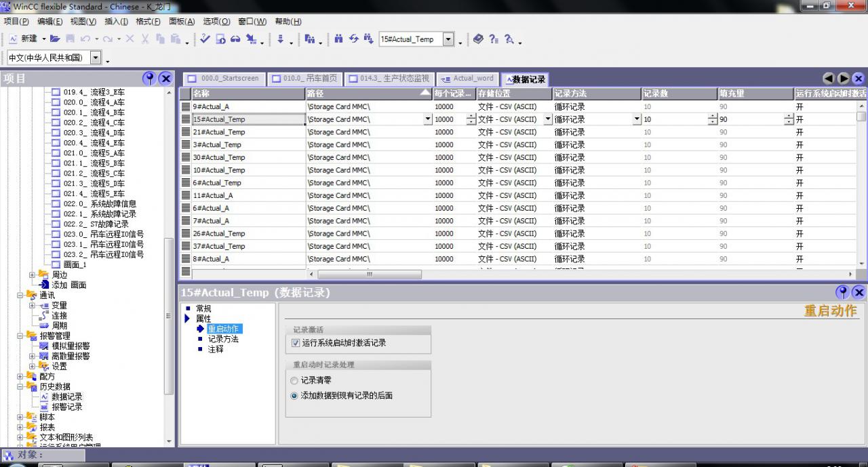Click the start runtime icon
868x467 pixels.
tap(221, 39)
